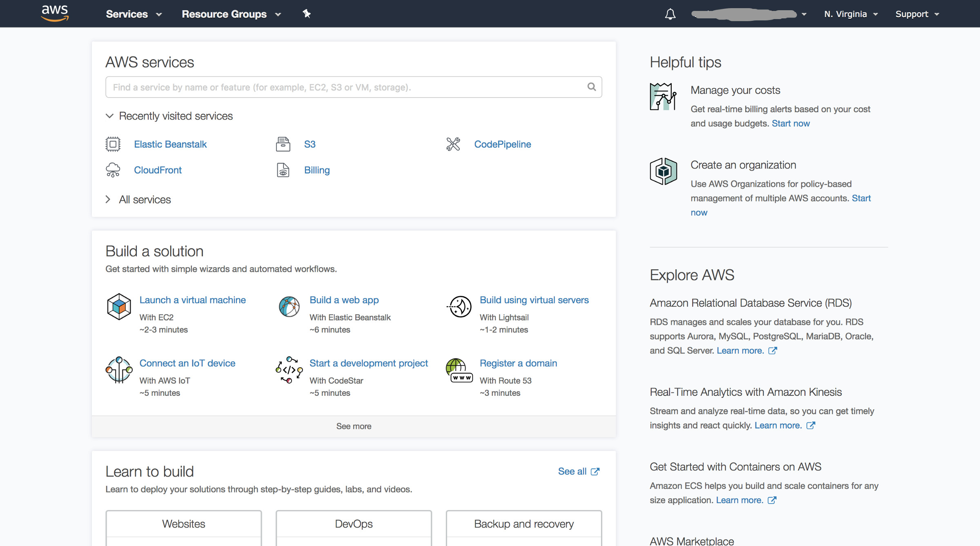Viewport: 980px width, 546px height.
Task: Click Build using virtual servers link
Action: [534, 300]
